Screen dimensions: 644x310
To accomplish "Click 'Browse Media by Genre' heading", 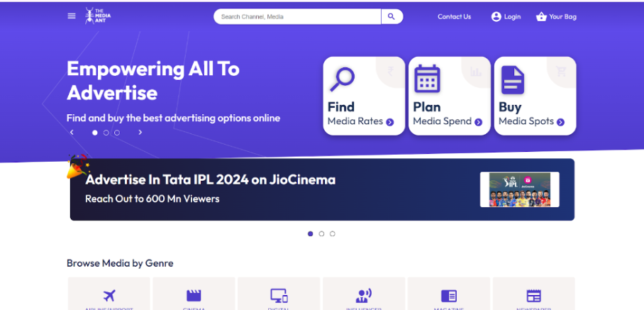I will point(120,263).
